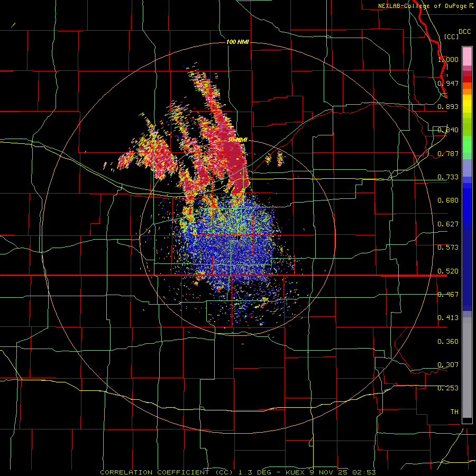The height and width of the screenshot is (476, 476).
Task: Click the 0.253 legend value
Action: [x=448, y=388]
